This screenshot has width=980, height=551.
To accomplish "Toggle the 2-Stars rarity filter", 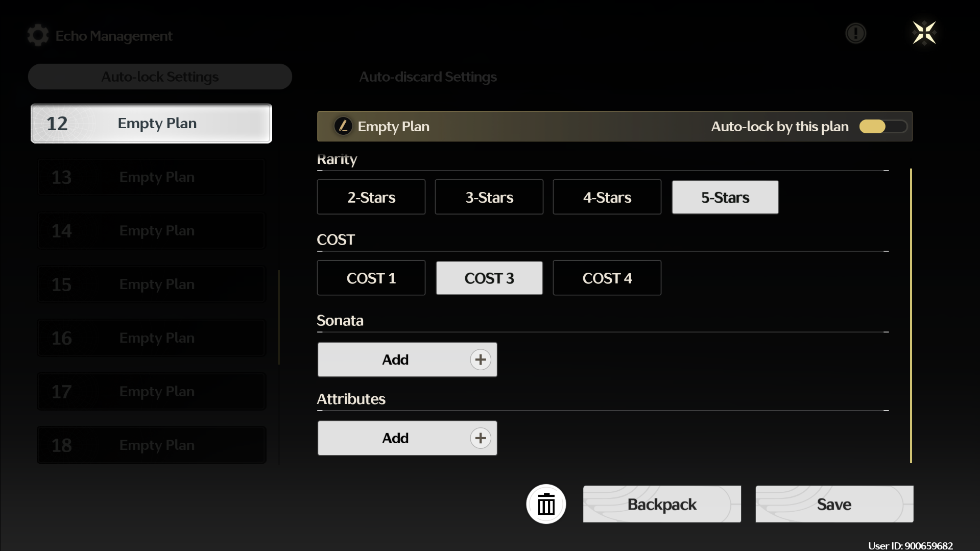I will (x=371, y=197).
